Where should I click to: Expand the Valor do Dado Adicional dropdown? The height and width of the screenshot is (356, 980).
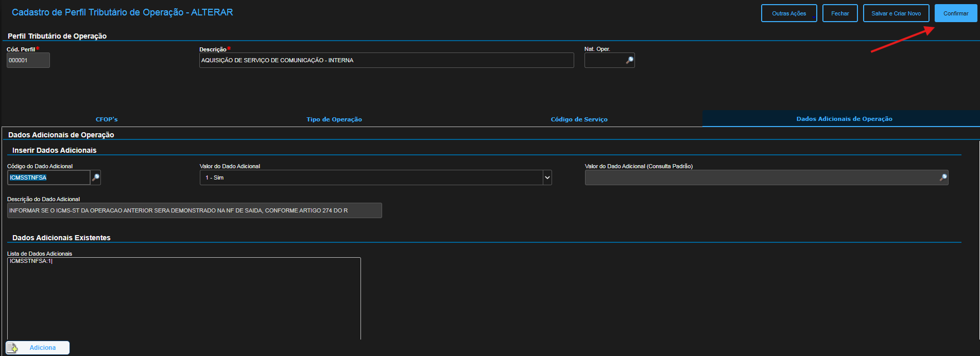click(x=547, y=177)
